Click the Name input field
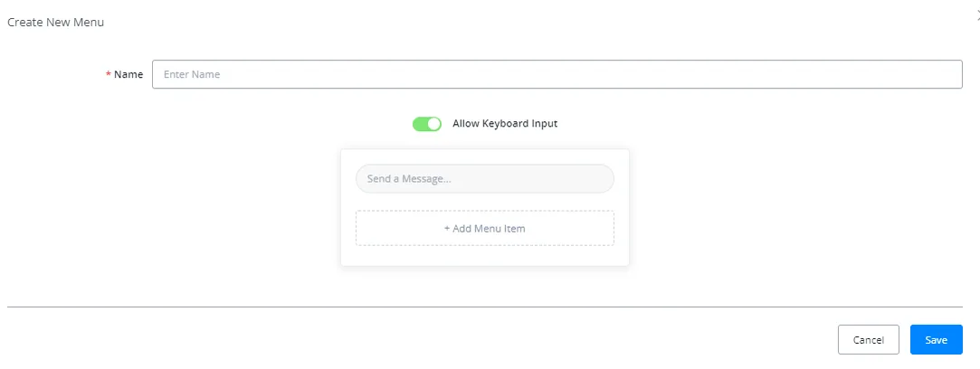Screen dimensions: 980x369 pos(557,74)
